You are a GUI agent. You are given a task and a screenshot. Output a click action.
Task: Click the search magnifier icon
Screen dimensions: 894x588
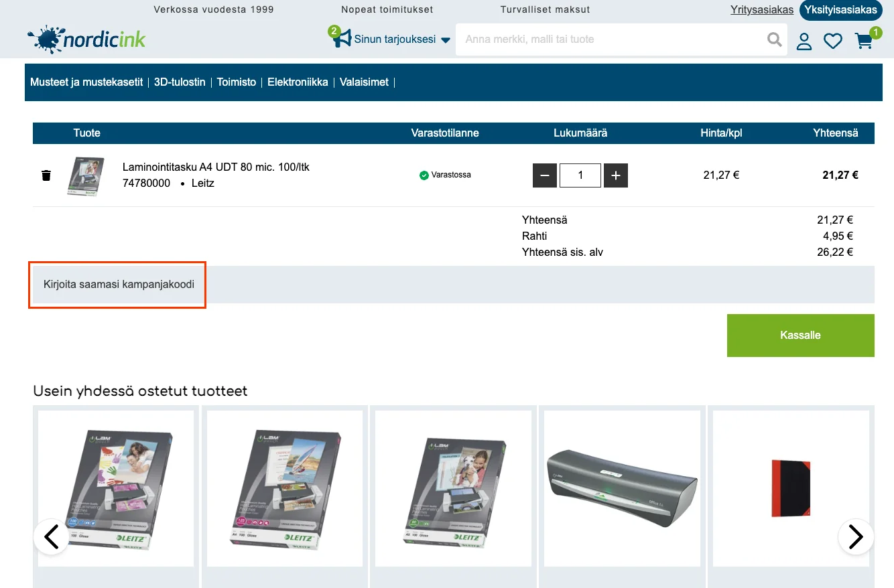[x=775, y=40]
